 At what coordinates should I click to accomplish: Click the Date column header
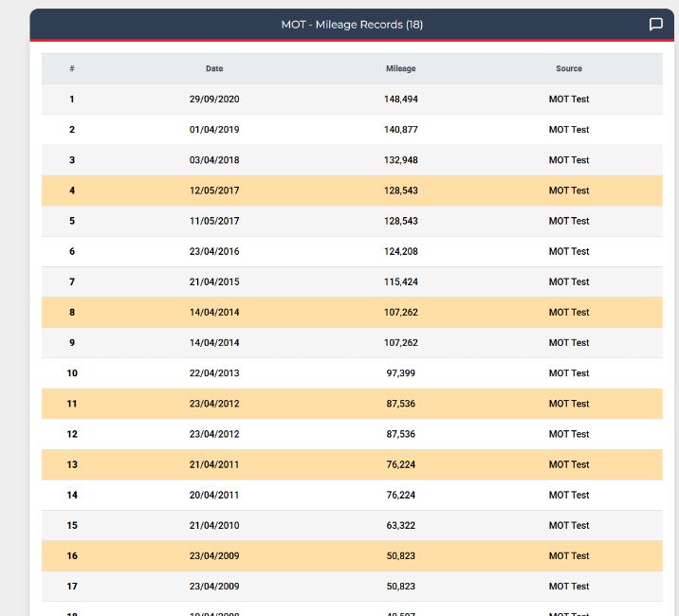[214, 68]
